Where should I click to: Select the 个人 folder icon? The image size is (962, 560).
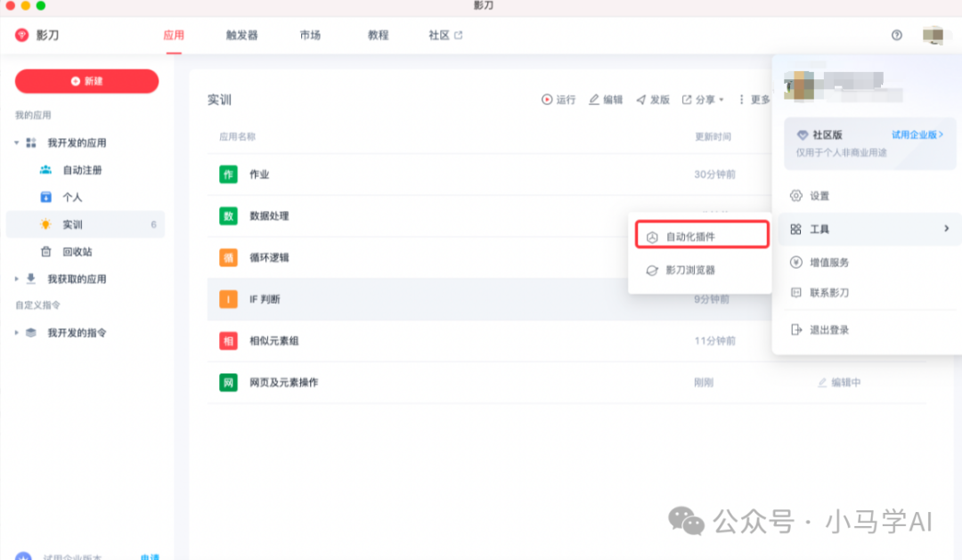45,197
